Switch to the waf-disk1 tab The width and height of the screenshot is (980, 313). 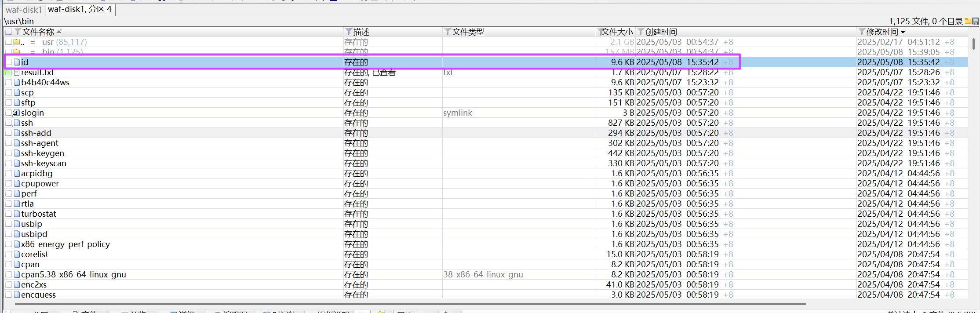[24, 10]
